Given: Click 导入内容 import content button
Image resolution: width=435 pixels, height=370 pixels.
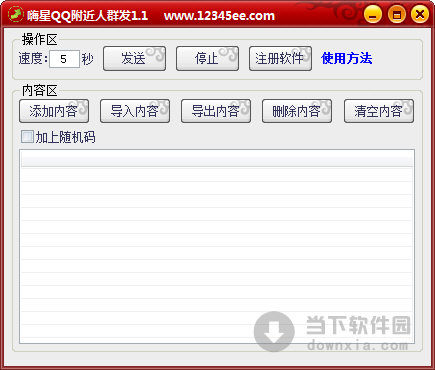Looking at the screenshot, I should pos(135,111).
